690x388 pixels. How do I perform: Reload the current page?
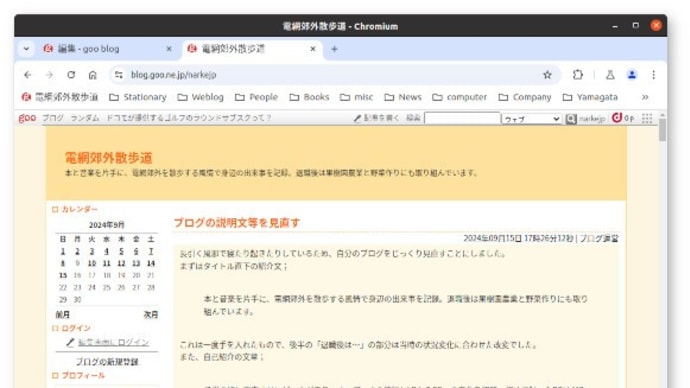[71, 75]
